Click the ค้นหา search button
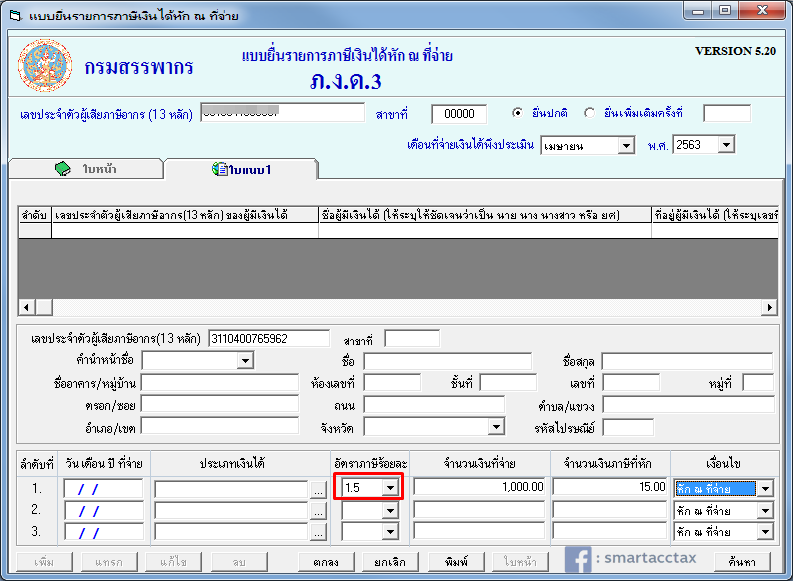The image size is (793, 581). tap(742, 562)
